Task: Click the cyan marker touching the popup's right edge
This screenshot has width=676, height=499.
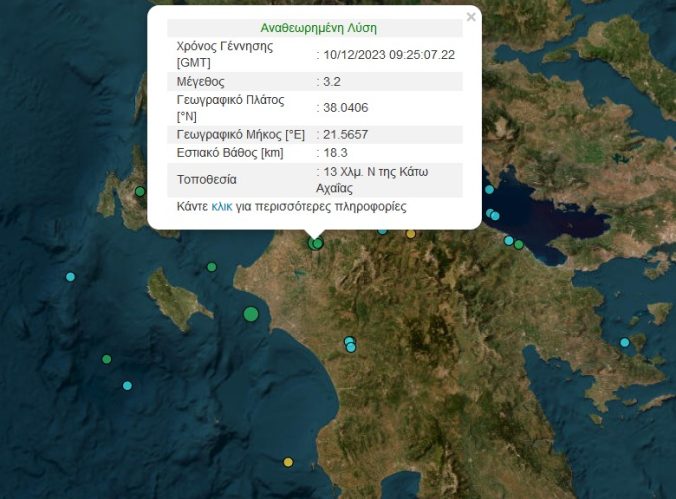Action: [488, 190]
